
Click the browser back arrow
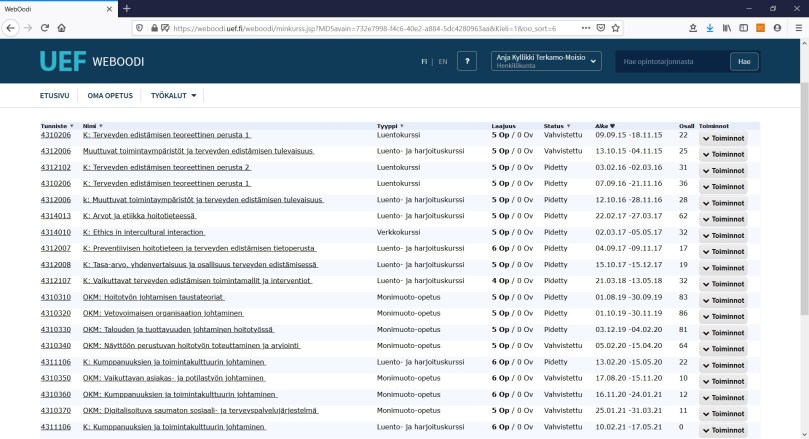(x=12, y=28)
